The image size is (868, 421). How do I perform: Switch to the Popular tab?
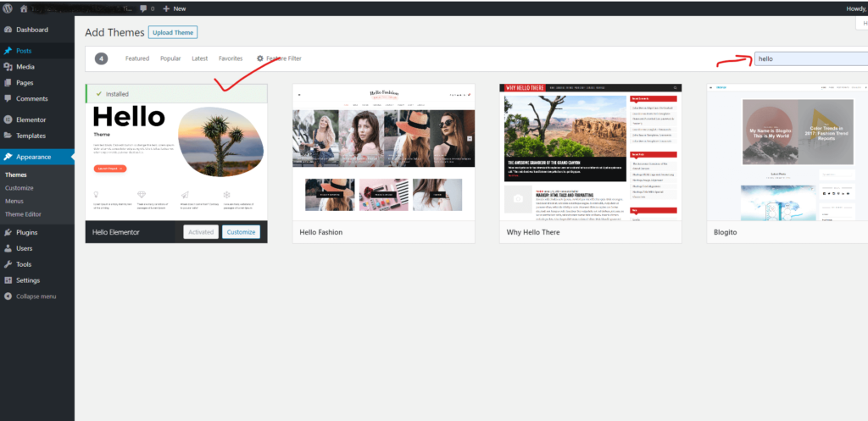[x=170, y=58]
